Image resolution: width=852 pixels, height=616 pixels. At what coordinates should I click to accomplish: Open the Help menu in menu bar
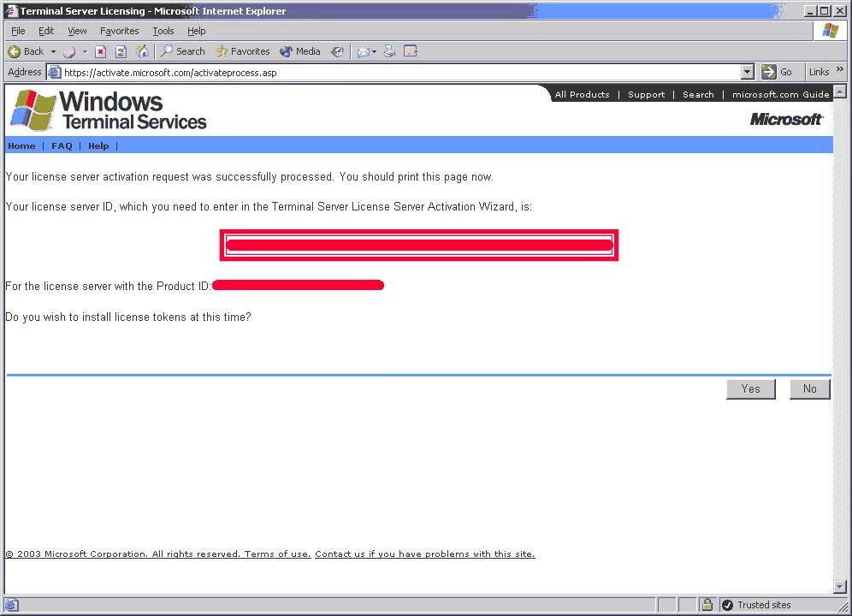pos(196,31)
